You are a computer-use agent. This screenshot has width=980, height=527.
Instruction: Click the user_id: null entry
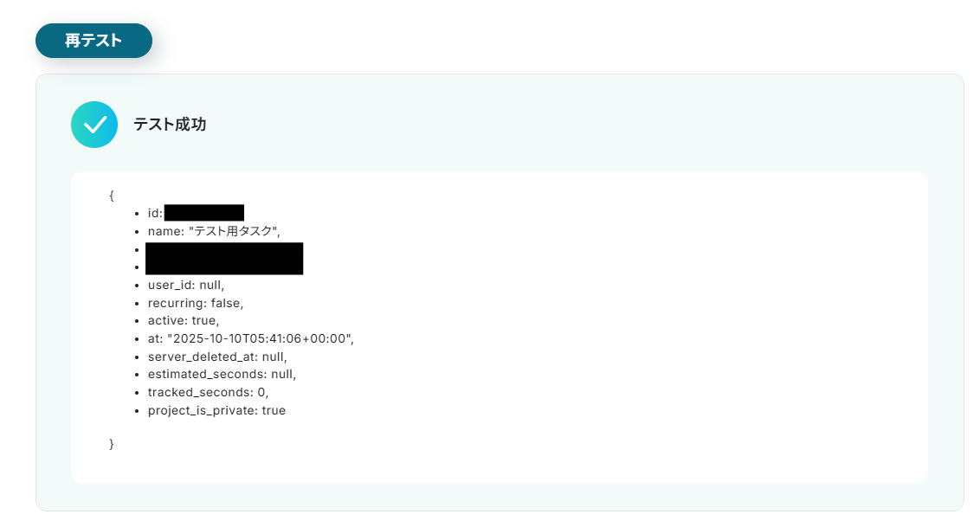pyautogui.click(x=185, y=286)
